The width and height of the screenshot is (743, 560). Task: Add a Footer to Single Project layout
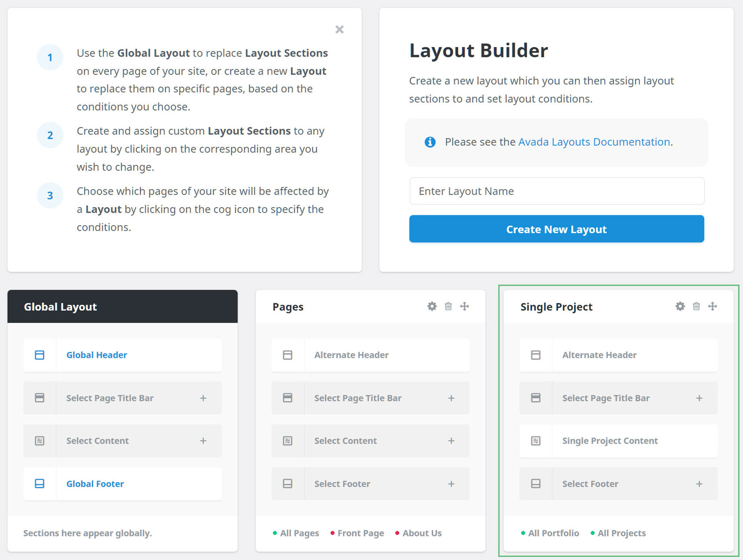pos(699,484)
